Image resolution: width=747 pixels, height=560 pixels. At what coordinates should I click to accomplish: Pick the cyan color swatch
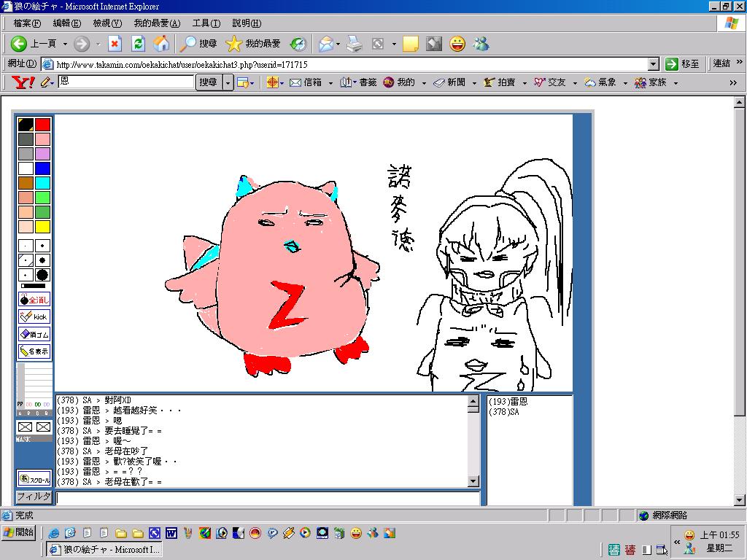click(x=43, y=183)
